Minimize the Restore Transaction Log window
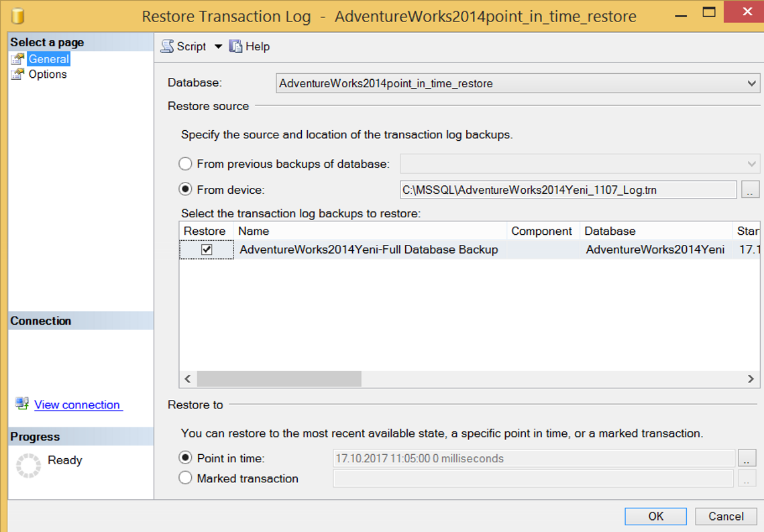Image resolution: width=764 pixels, height=532 pixels. click(681, 16)
